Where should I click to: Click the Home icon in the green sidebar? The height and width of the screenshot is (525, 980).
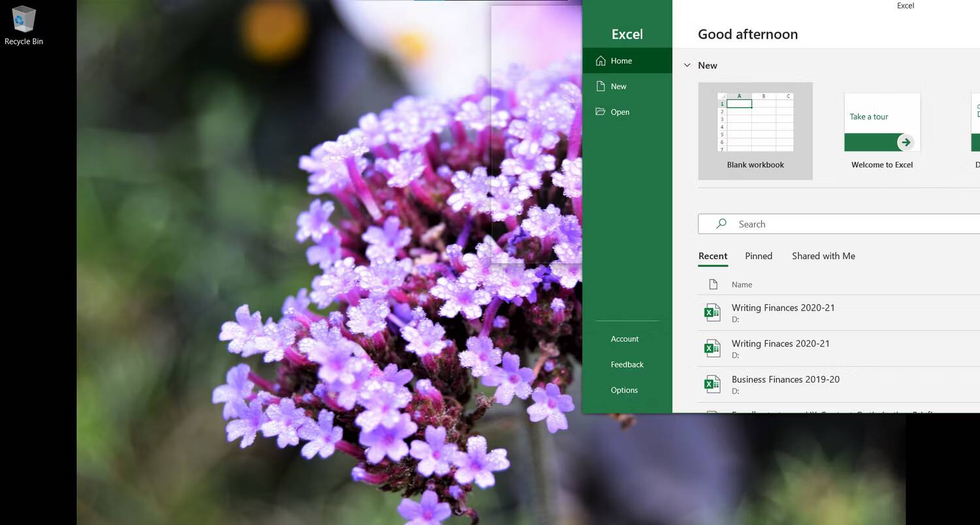[600, 60]
